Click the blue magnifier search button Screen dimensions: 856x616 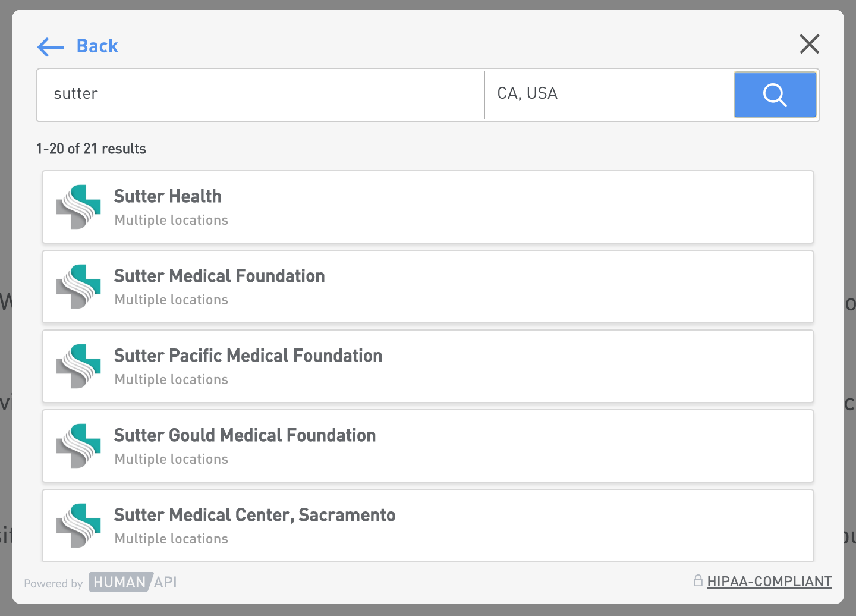(775, 95)
